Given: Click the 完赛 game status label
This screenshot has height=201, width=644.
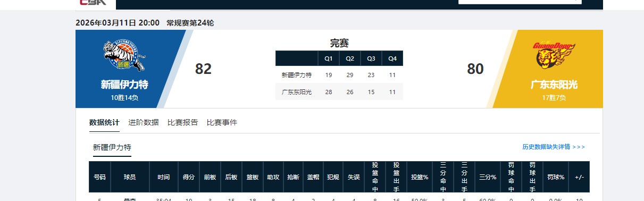Looking at the screenshot, I should tap(339, 43).
